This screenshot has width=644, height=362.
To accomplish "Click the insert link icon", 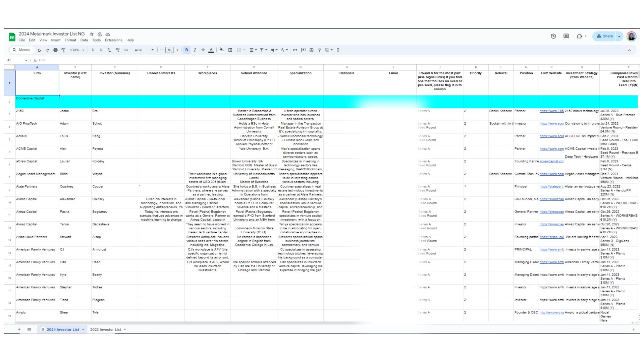I will coord(295,50).
